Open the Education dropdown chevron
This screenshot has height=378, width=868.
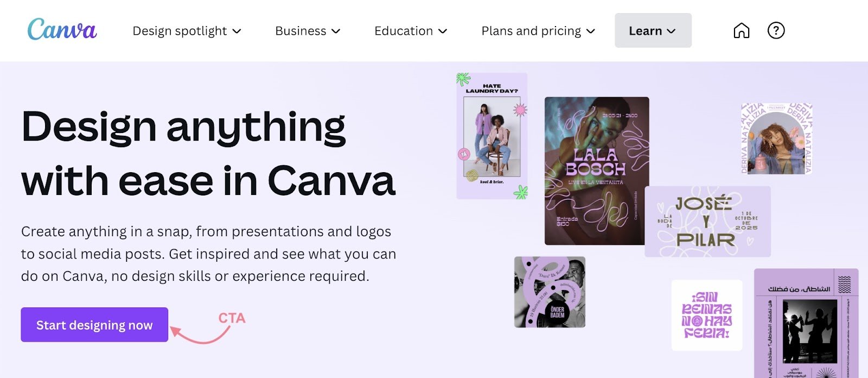(x=443, y=31)
